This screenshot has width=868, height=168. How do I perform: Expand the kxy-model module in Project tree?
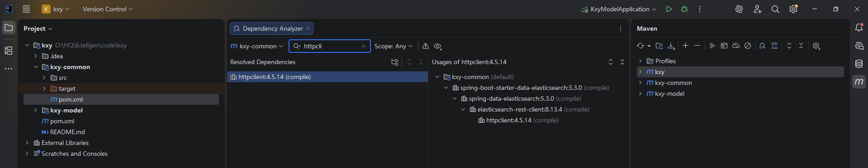pyautogui.click(x=36, y=110)
